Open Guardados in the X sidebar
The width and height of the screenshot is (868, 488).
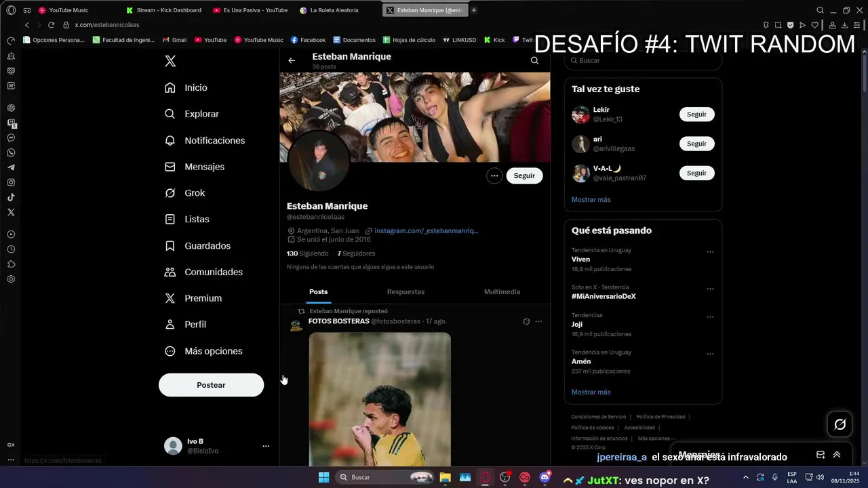pyautogui.click(x=197, y=246)
